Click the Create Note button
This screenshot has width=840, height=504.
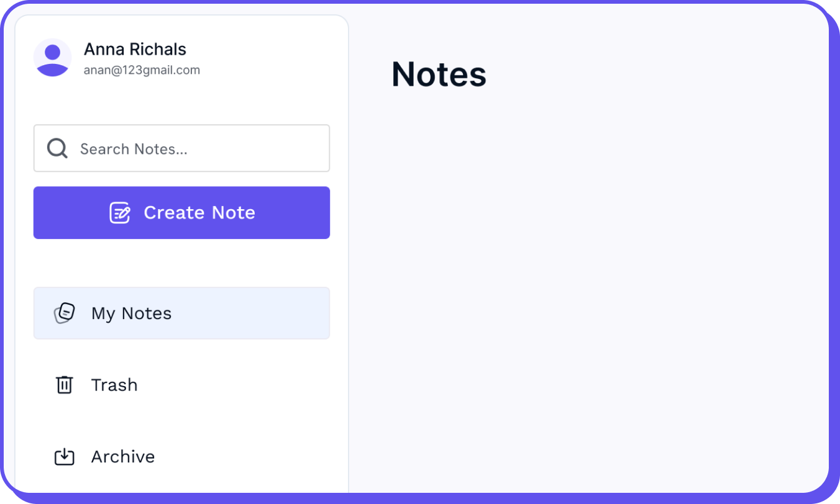(181, 213)
